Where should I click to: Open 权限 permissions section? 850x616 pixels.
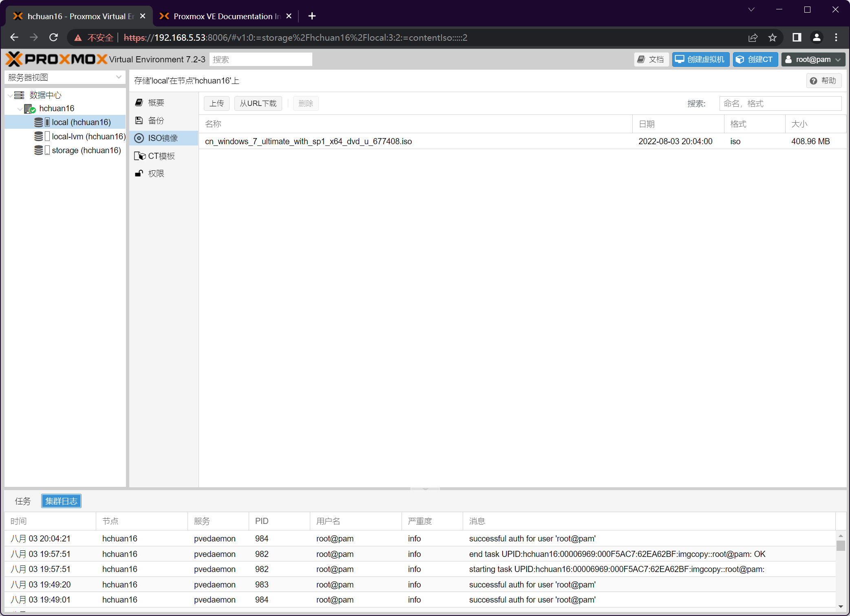tap(156, 174)
